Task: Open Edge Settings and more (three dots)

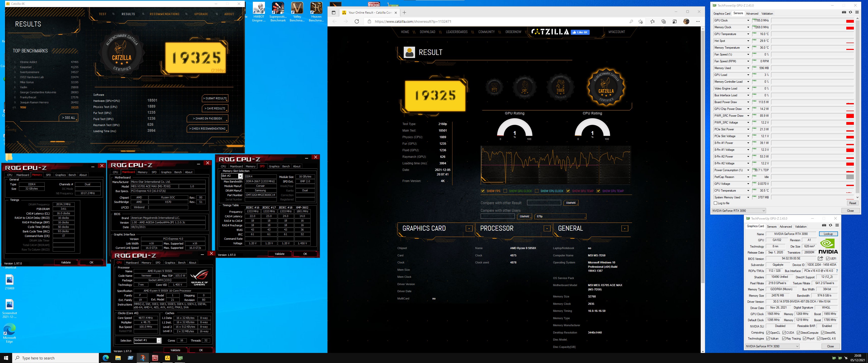Action: pos(698,21)
